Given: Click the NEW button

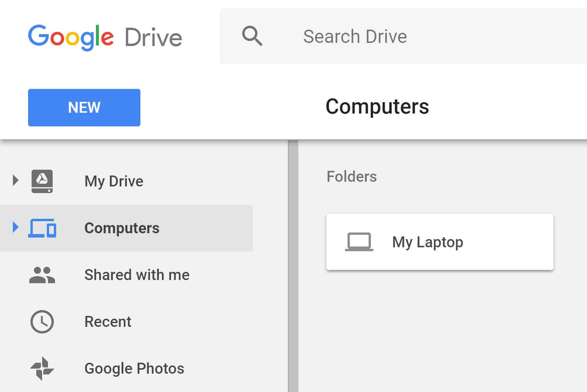Looking at the screenshot, I should click(x=84, y=107).
